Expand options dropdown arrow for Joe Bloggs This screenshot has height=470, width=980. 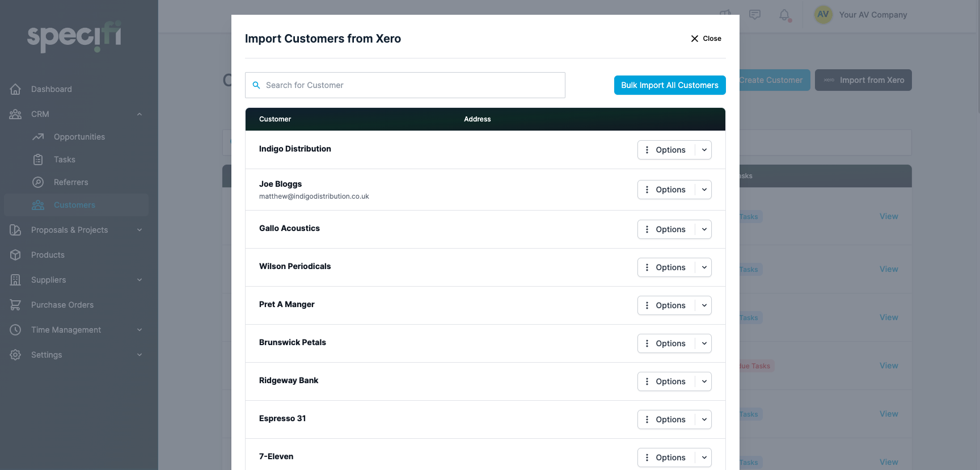[704, 190]
